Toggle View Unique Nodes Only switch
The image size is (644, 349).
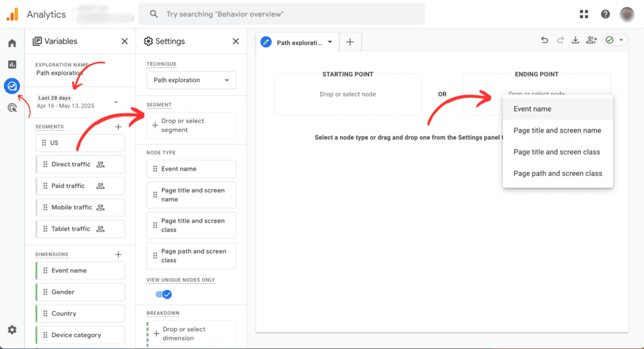(x=164, y=294)
